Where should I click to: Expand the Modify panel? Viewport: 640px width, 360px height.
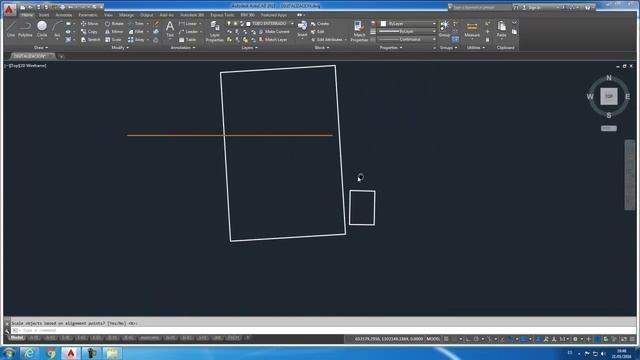(120, 48)
